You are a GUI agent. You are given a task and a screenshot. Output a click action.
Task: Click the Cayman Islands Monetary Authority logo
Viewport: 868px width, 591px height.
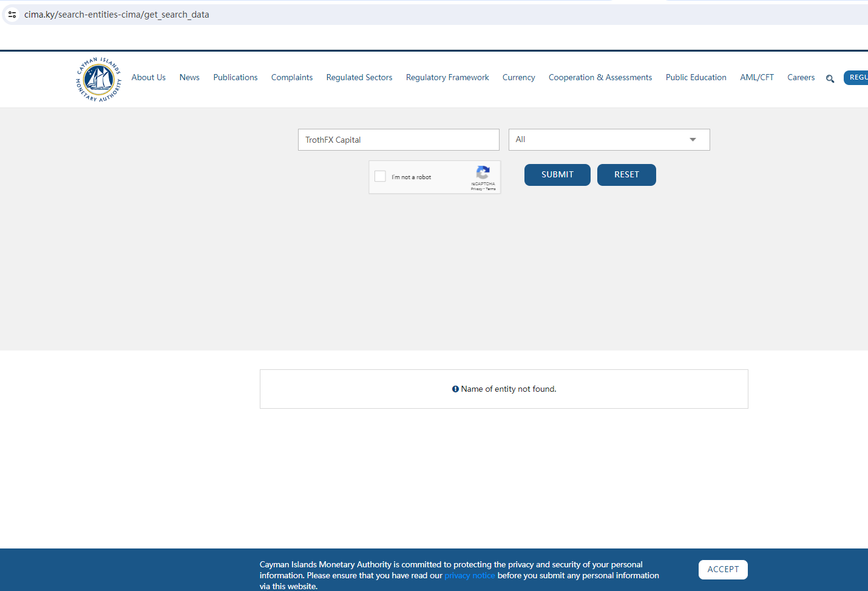pyautogui.click(x=98, y=80)
